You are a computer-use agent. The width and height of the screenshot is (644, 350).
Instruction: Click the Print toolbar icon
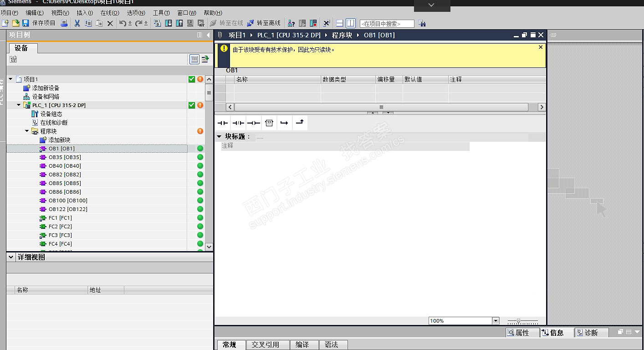(64, 23)
